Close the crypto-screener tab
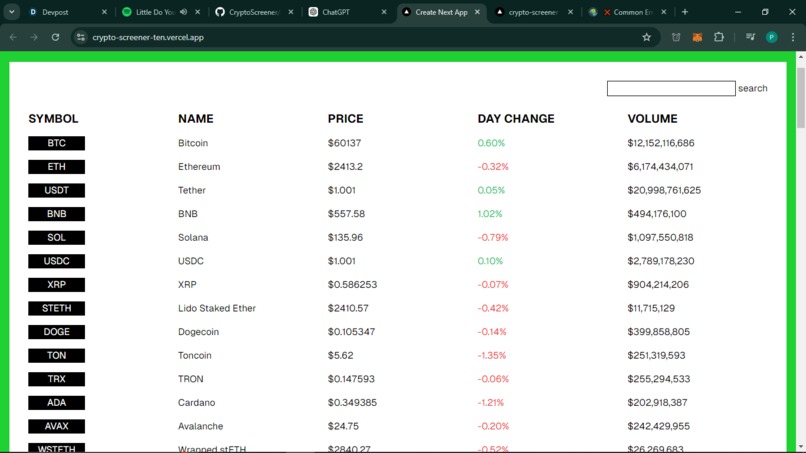Viewport: 806px width, 453px height. click(x=570, y=12)
